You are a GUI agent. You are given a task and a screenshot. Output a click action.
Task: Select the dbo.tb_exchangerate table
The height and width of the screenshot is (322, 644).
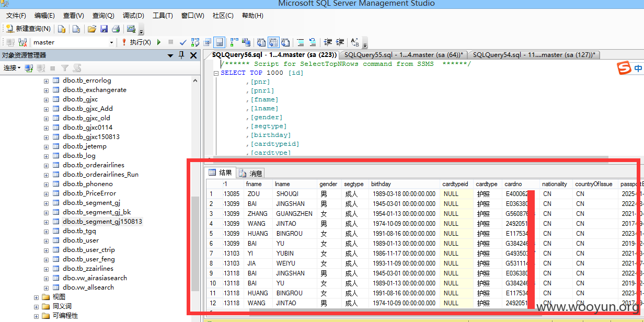coord(95,90)
